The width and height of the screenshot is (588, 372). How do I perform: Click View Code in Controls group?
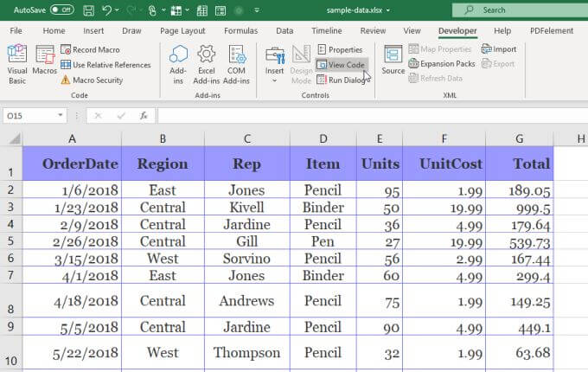pos(342,65)
